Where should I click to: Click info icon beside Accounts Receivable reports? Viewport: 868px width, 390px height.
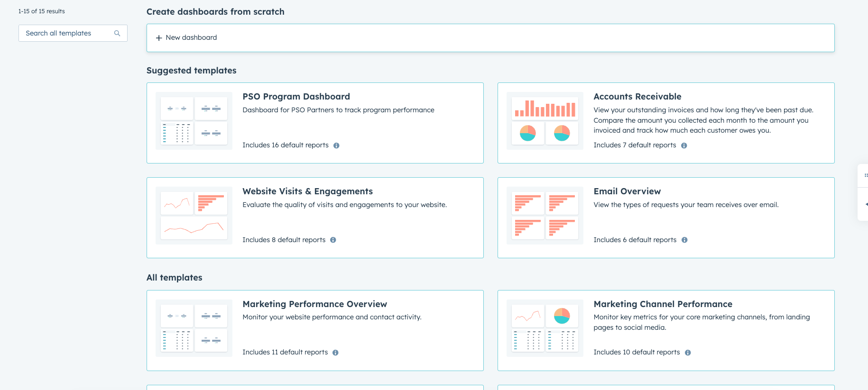684,145
